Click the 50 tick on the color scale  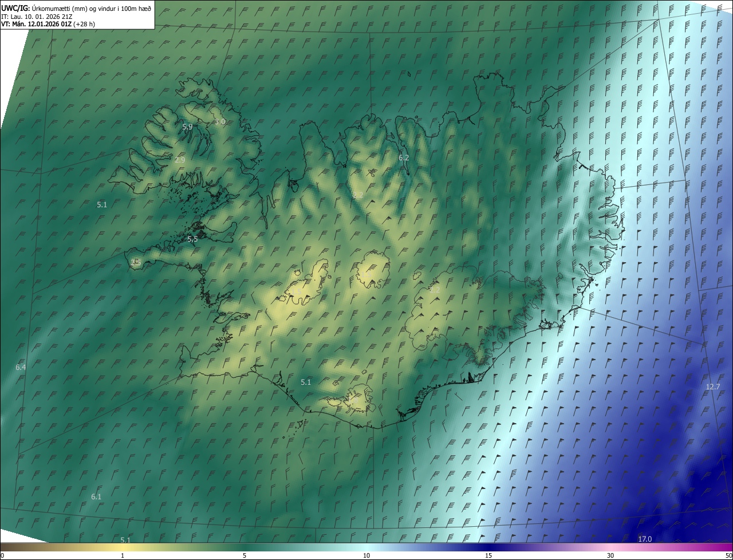tap(728, 555)
